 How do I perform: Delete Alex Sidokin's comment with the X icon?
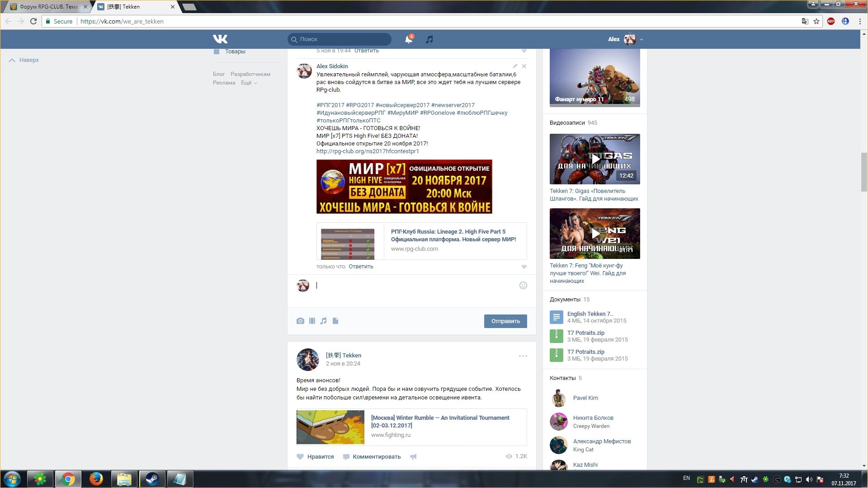(x=524, y=66)
